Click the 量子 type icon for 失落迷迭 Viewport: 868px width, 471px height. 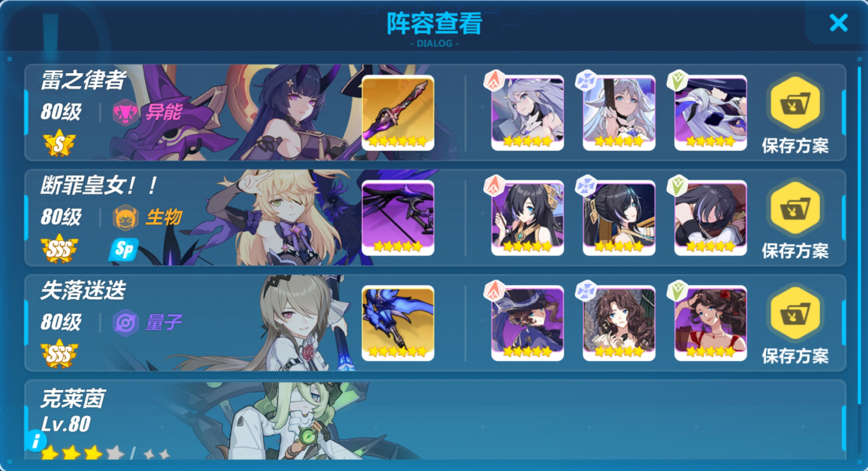tap(126, 323)
